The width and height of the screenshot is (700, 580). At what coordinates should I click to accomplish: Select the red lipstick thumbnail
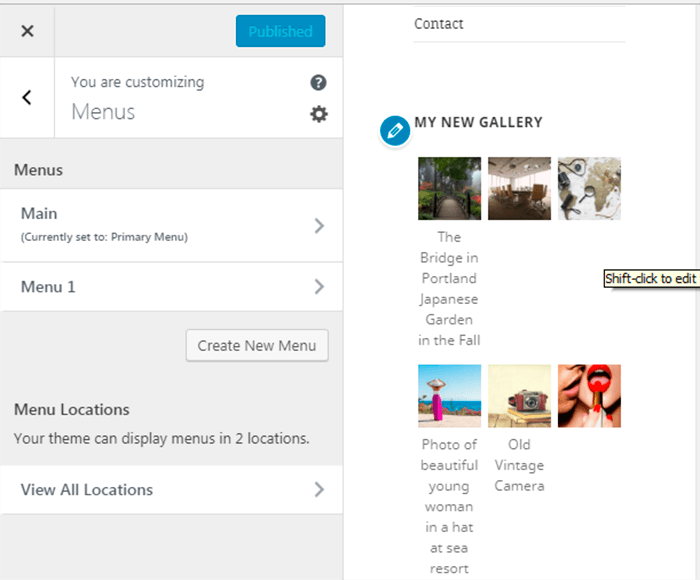tap(589, 396)
